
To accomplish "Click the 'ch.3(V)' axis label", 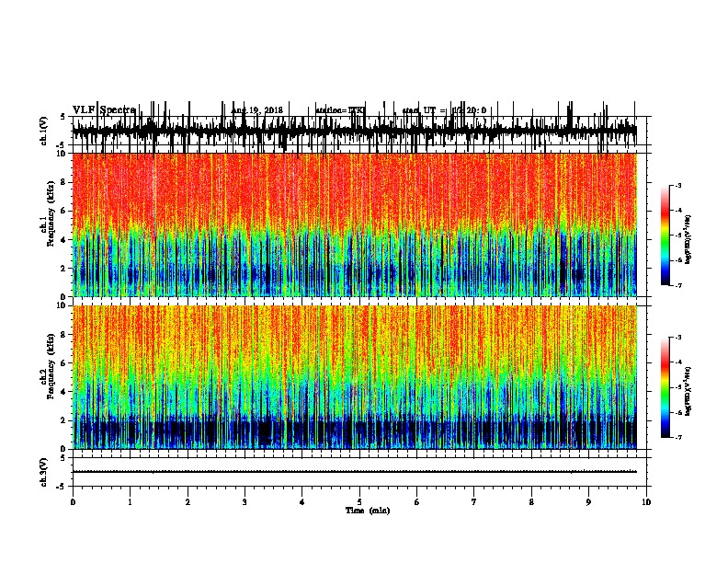I will pyautogui.click(x=44, y=472).
